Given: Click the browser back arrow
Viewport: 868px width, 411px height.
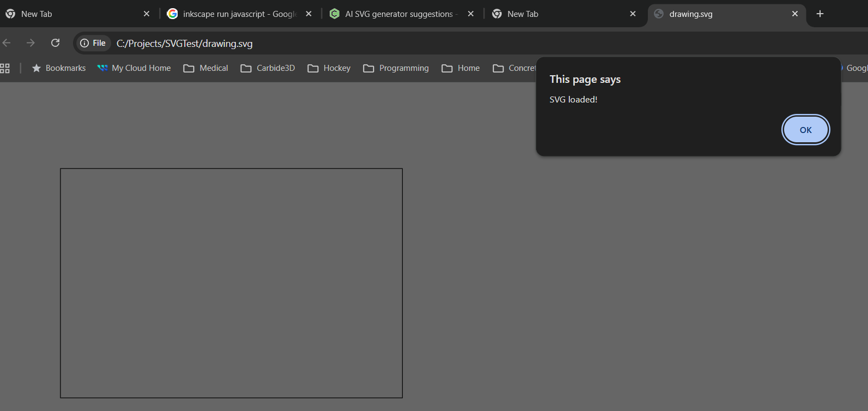Looking at the screenshot, I should coord(7,43).
